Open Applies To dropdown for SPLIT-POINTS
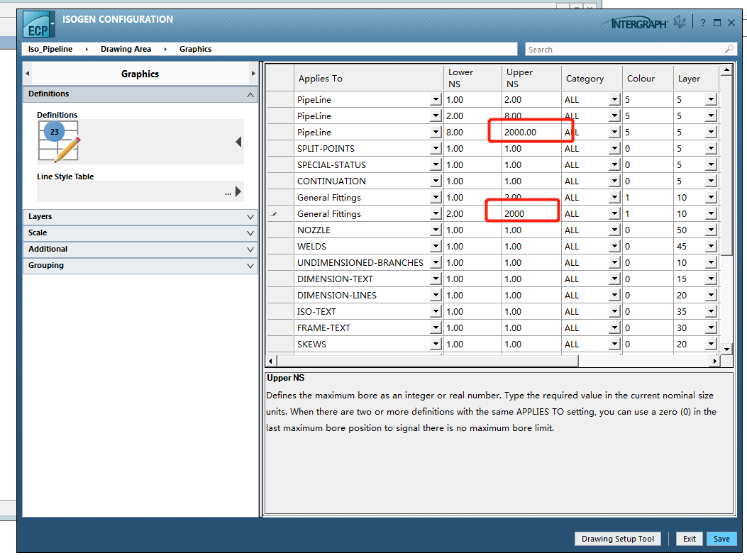 (436, 149)
